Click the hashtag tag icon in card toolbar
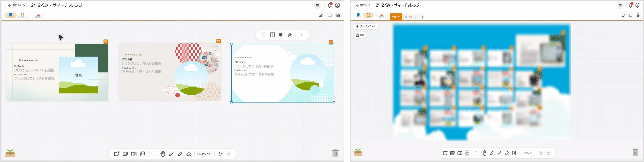Screen dimensions: 644x162 [x=290, y=35]
